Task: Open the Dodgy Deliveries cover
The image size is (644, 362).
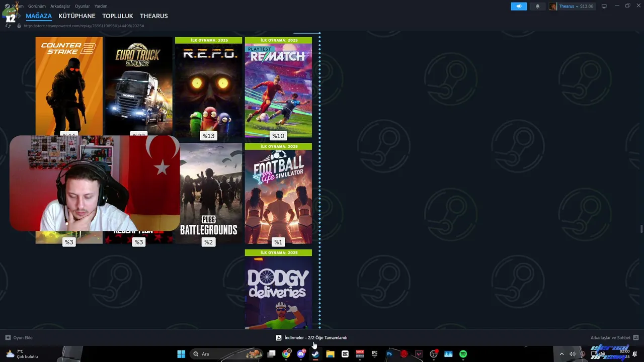Action: pyautogui.click(x=278, y=293)
